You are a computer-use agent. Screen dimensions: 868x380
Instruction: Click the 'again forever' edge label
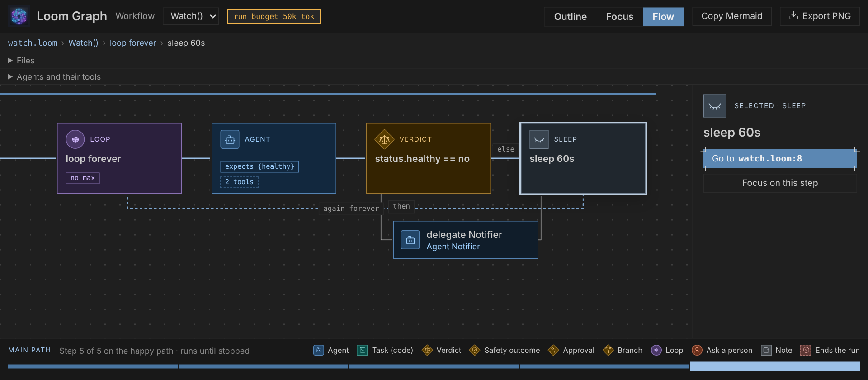(351, 209)
